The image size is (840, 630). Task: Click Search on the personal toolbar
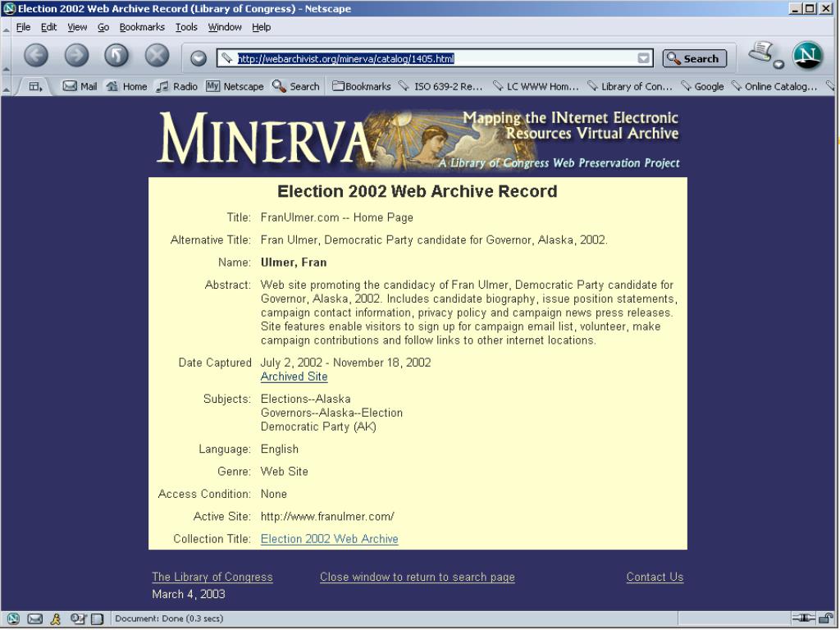(295, 86)
